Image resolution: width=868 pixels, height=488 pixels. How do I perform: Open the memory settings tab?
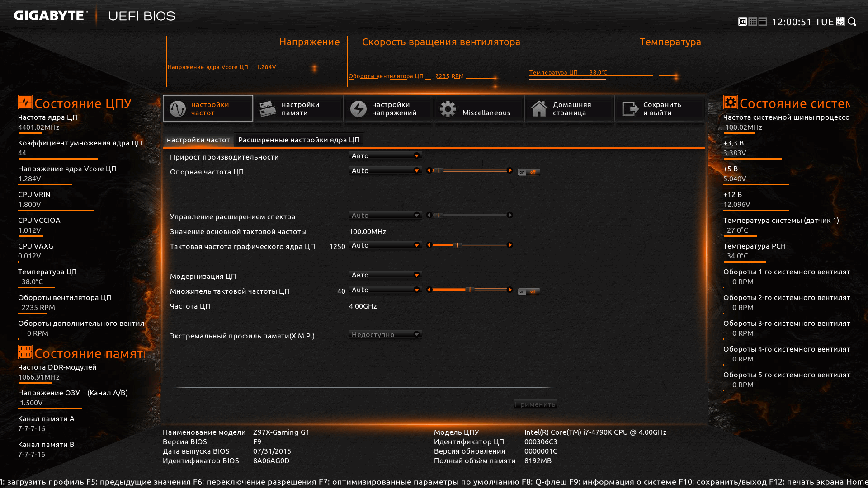pos(298,108)
